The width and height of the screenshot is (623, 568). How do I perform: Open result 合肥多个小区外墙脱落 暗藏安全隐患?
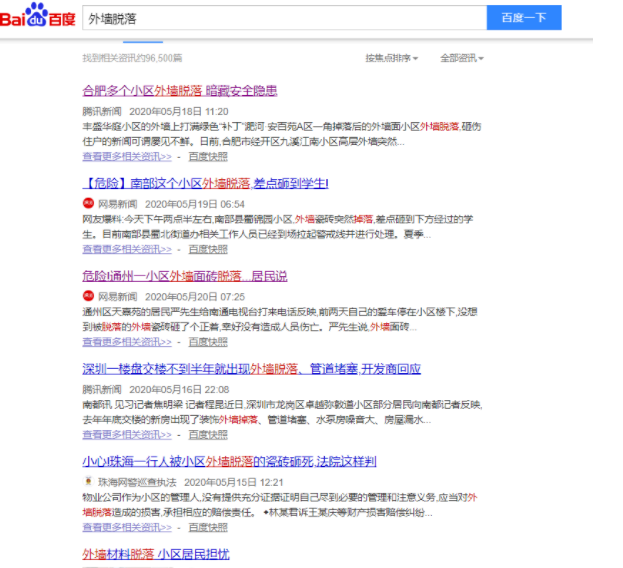180,91
